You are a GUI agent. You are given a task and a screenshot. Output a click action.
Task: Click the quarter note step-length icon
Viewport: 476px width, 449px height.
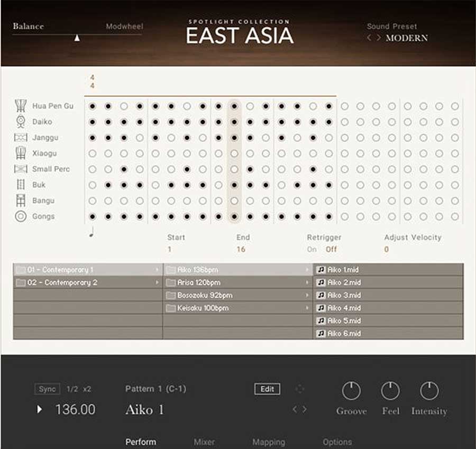[91, 232]
